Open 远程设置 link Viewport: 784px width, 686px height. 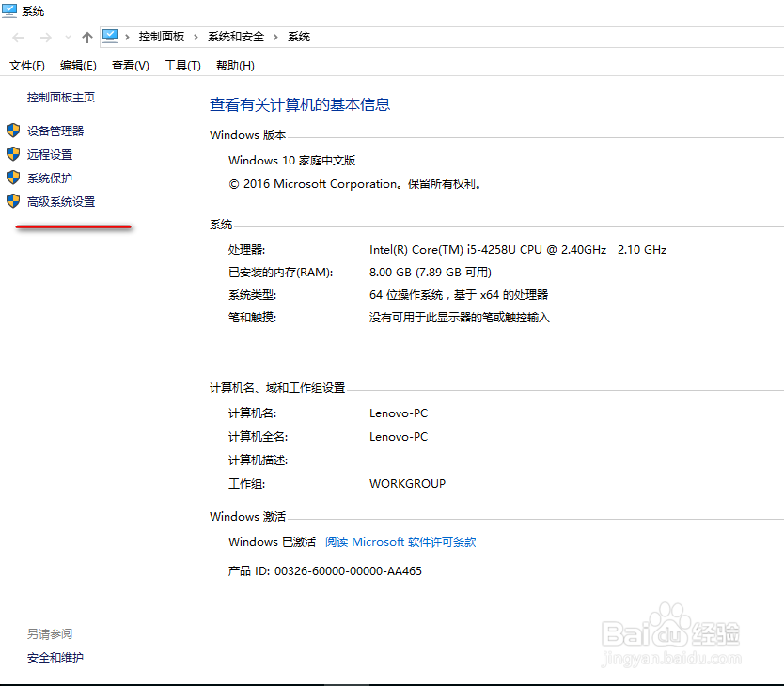point(50,154)
